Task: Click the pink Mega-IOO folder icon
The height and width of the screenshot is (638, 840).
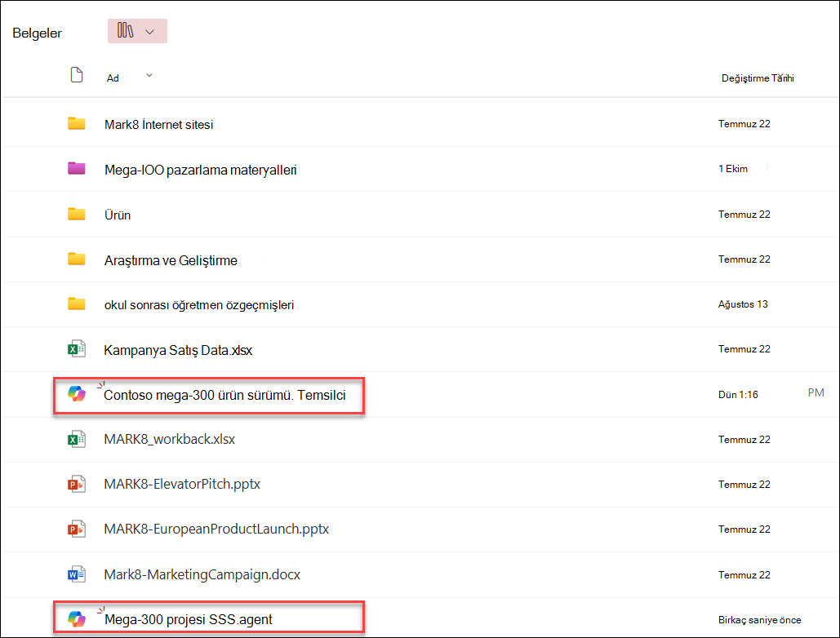Action: click(77, 169)
